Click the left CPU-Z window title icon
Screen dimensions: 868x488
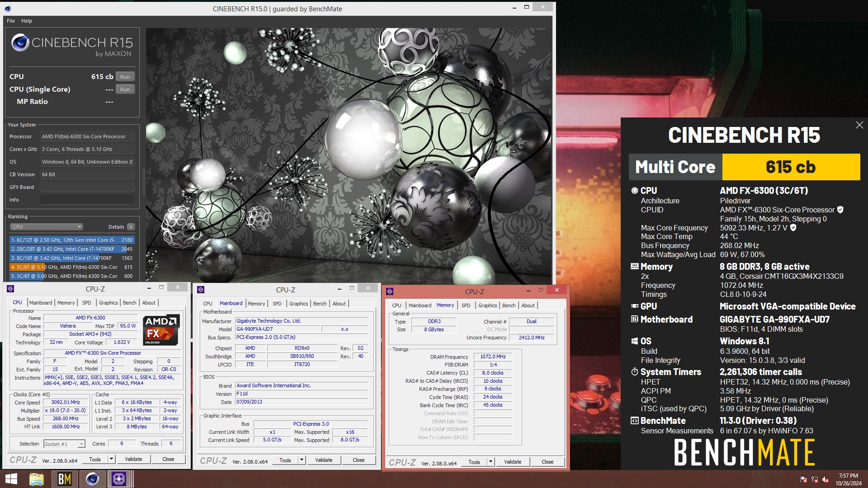pyautogui.click(x=11, y=289)
